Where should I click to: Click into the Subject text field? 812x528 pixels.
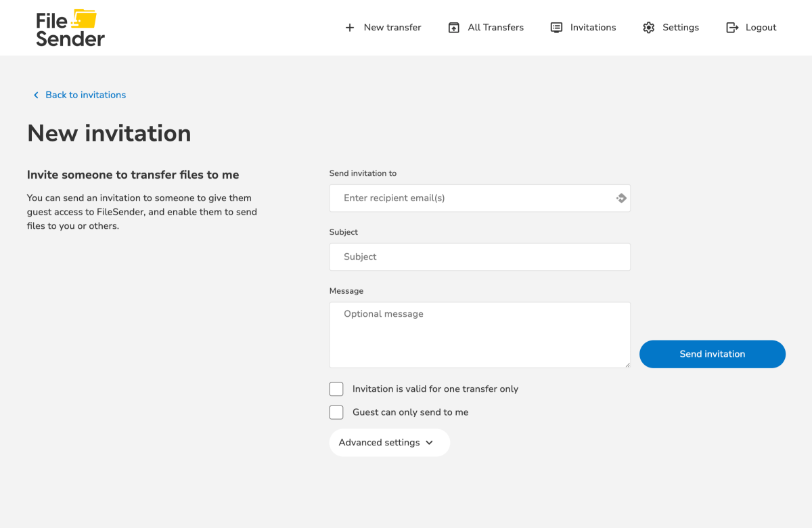point(480,257)
